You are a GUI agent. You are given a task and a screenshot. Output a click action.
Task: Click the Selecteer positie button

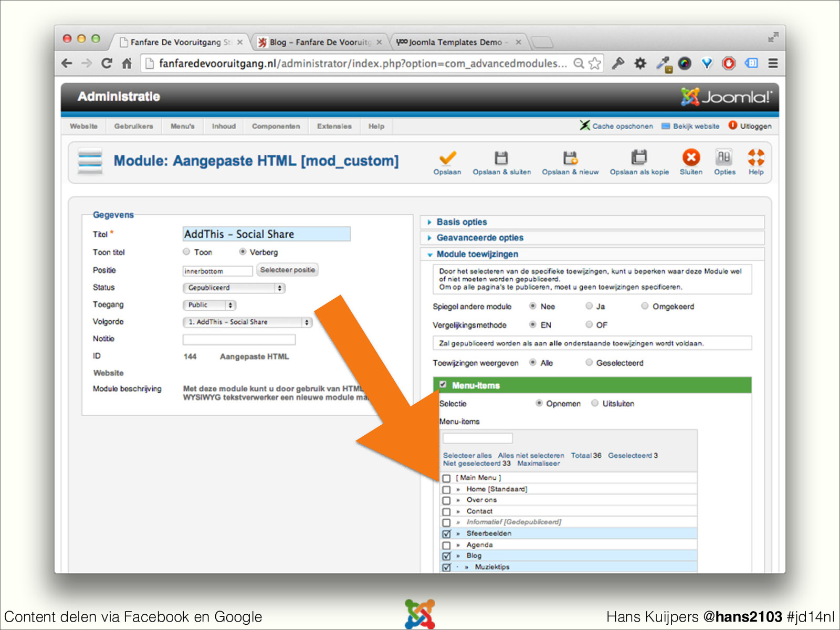coord(288,270)
